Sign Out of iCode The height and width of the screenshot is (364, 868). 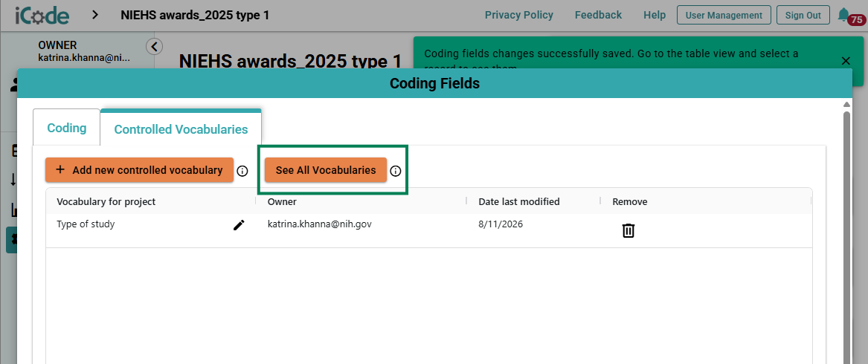pos(803,15)
